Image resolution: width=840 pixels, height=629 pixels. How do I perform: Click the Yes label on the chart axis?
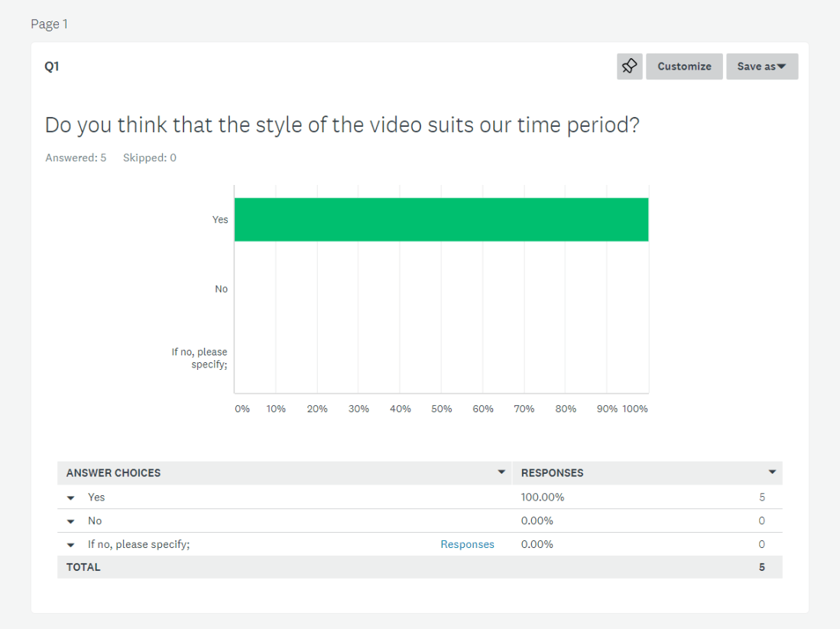click(220, 219)
